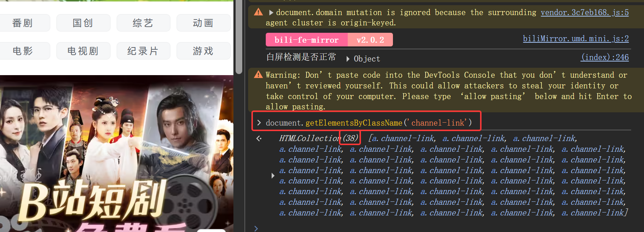Open the 国创 channel
644x232 pixels.
(x=83, y=23)
